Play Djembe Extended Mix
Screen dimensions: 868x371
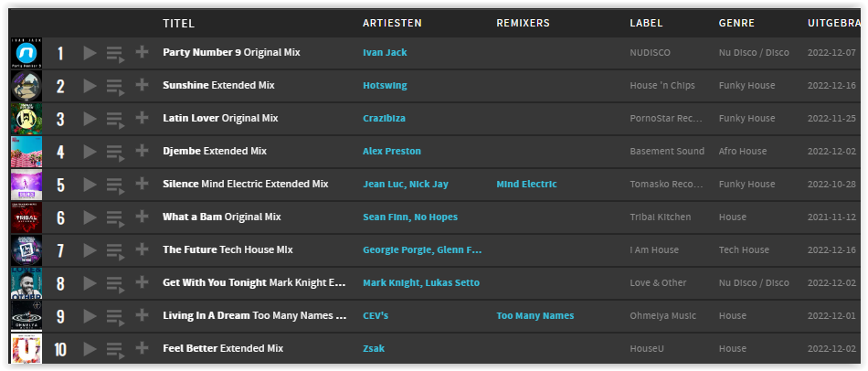(x=90, y=152)
